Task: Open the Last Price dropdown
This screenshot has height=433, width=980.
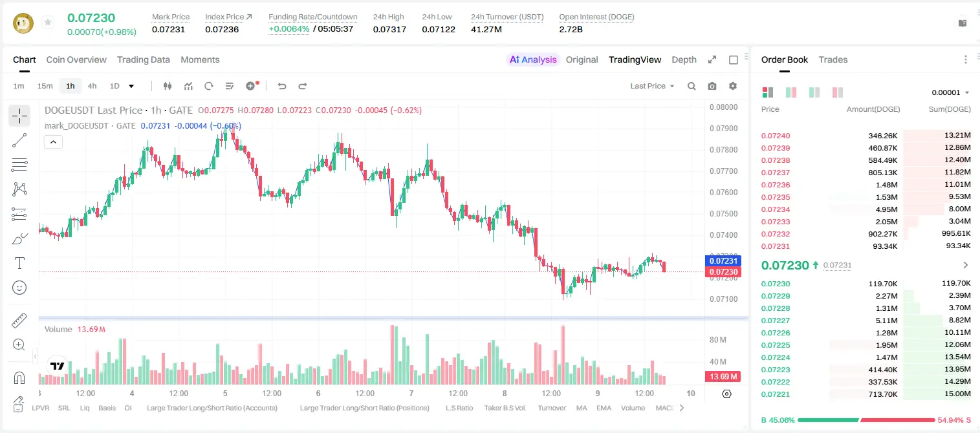Action: click(x=652, y=86)
